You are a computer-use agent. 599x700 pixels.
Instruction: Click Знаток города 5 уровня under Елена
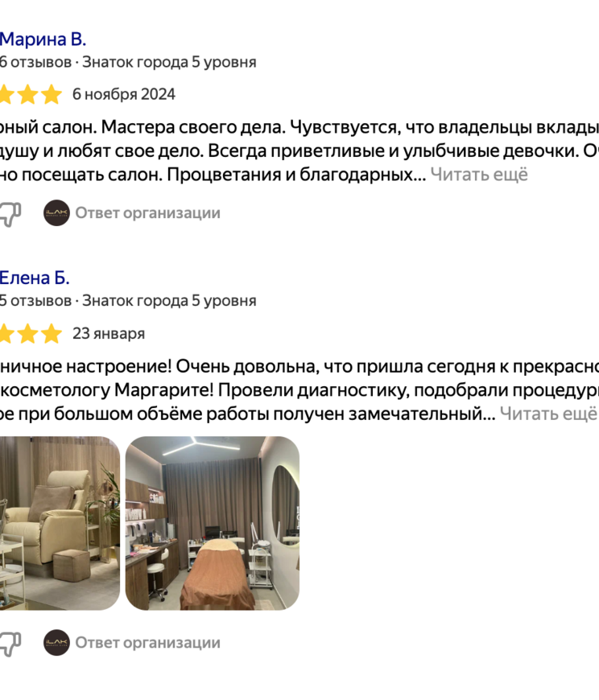(x=169, y=301)
